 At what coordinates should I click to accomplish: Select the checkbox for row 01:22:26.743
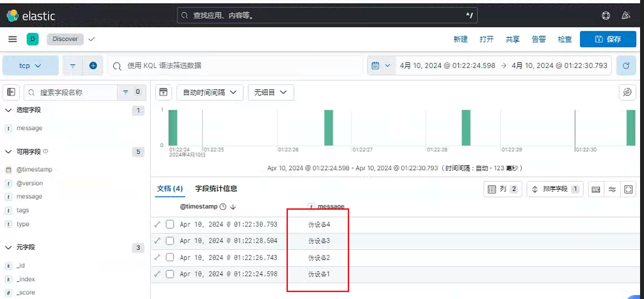(170, 257)
